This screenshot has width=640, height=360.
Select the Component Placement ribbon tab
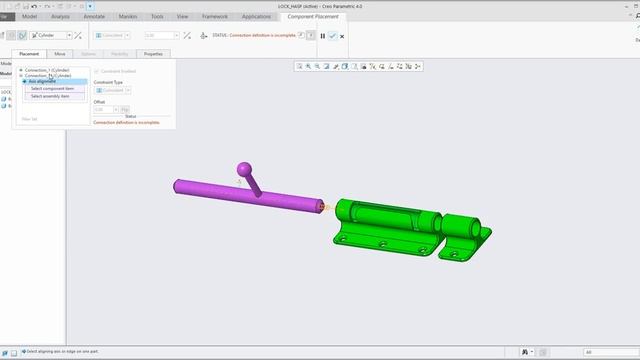[313, 16]
